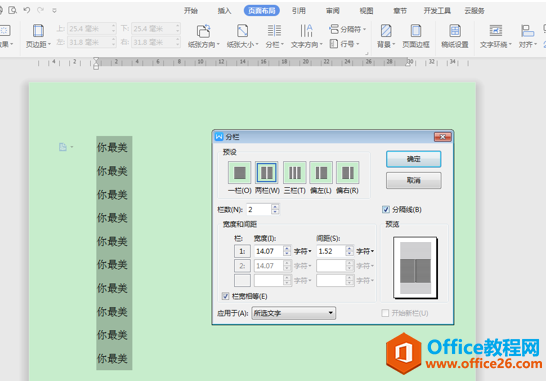Switch to the 章节 tab

pyautogui.click(x=400, y=11)
